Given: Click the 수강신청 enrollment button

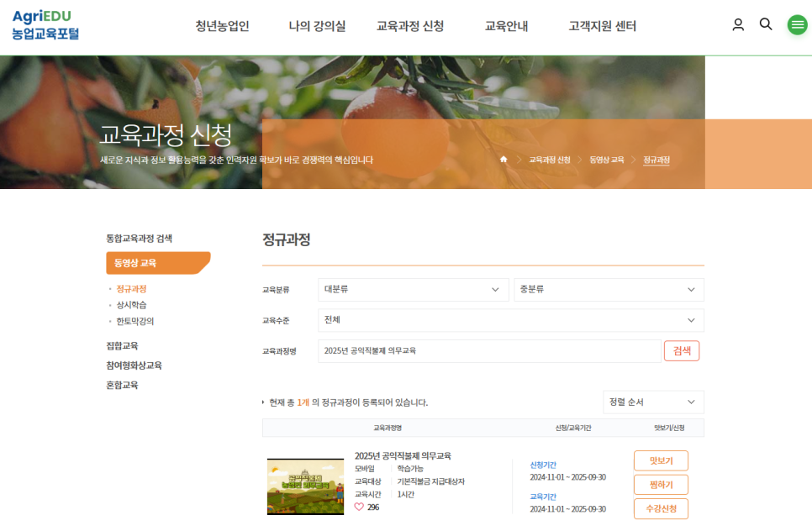Looking at the screenshot, I should click(661, 508).
